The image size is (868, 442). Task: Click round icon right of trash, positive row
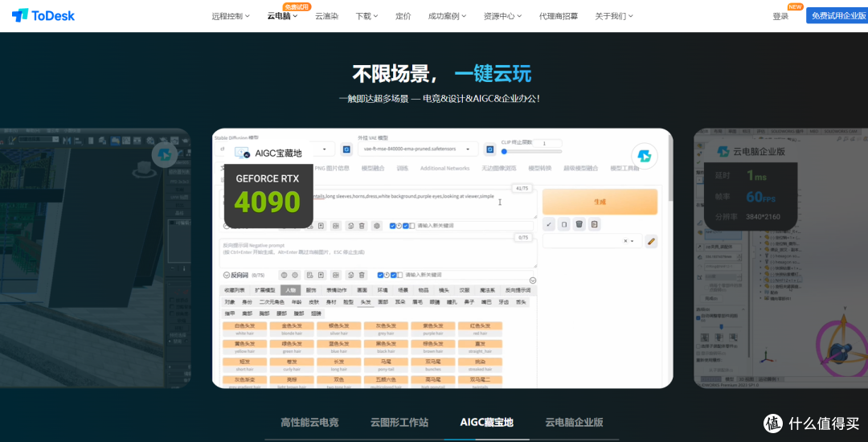377,226
